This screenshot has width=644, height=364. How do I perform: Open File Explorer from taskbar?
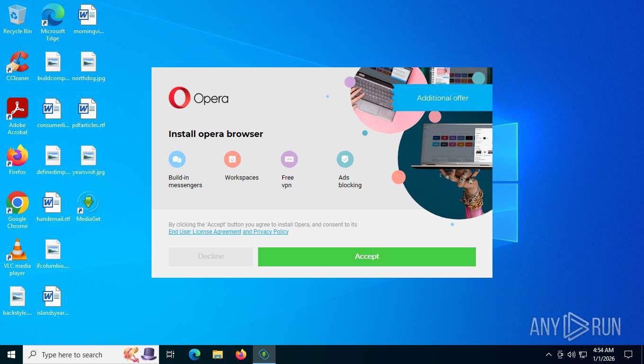[217, 355]
